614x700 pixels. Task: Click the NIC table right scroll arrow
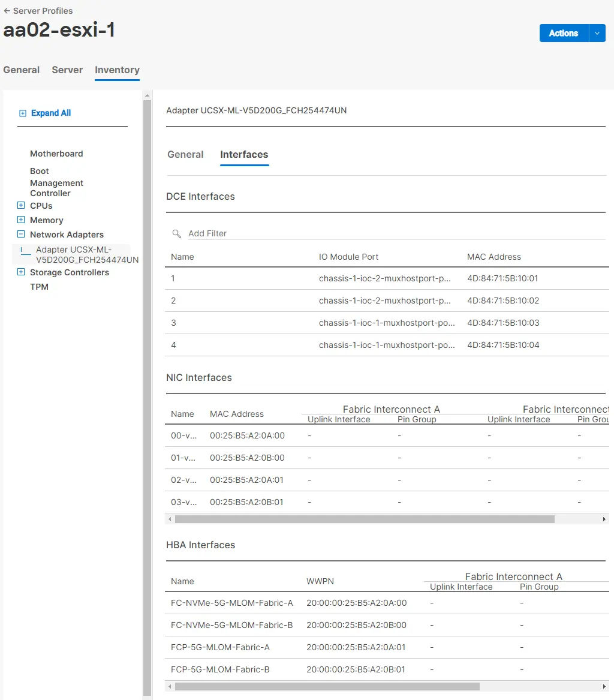tap(604, 519)
